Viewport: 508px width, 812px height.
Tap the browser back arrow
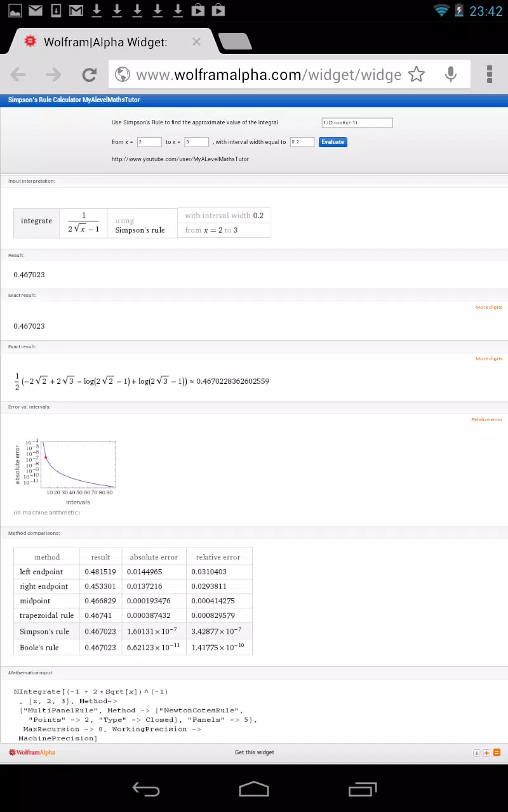coord(18,75)
